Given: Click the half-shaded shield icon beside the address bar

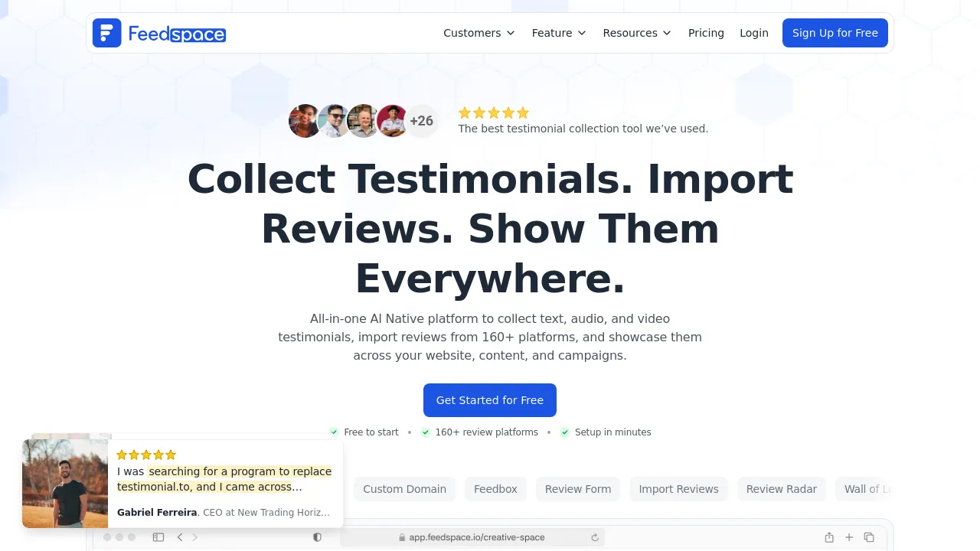Looking at the screenshot, I should pos(318,537).
